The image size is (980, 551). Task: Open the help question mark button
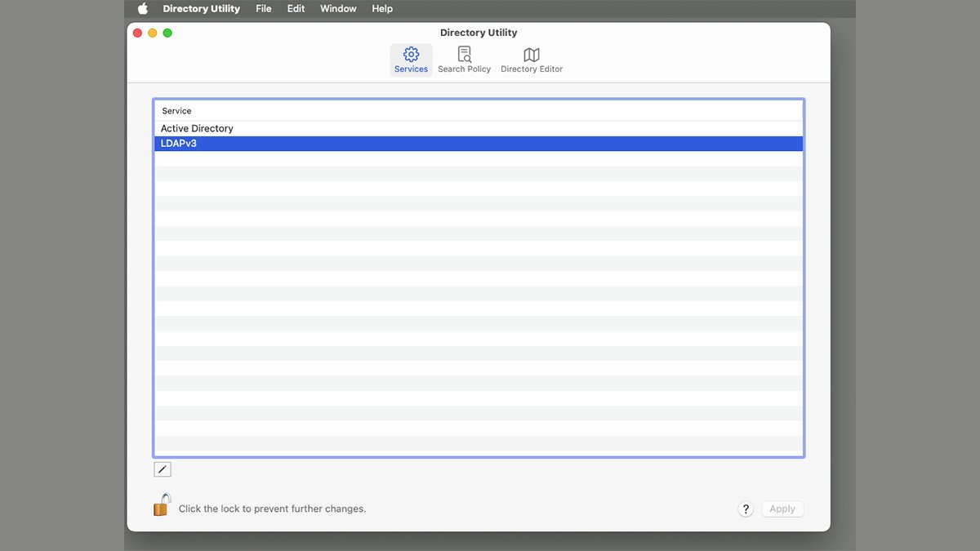coord(746,509)
